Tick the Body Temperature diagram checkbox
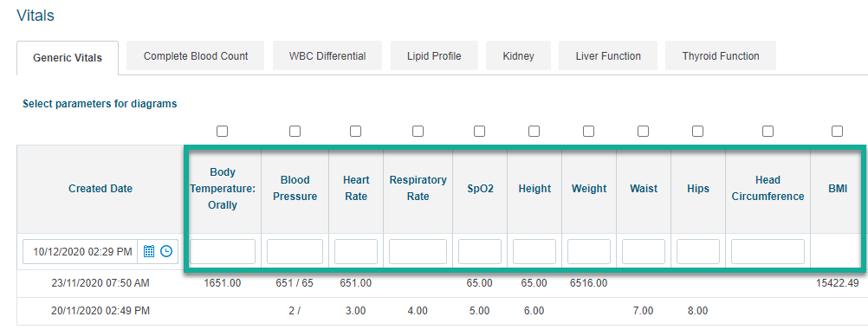The image size is (868, 336). pos(223,131)
